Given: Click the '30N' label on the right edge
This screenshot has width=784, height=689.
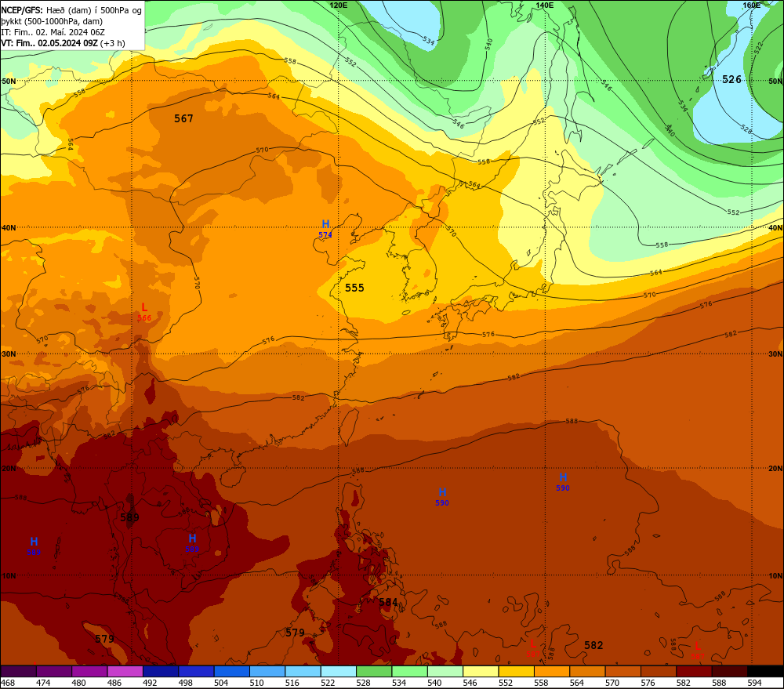Looking at the screenshot, I should tap(775, 354).
